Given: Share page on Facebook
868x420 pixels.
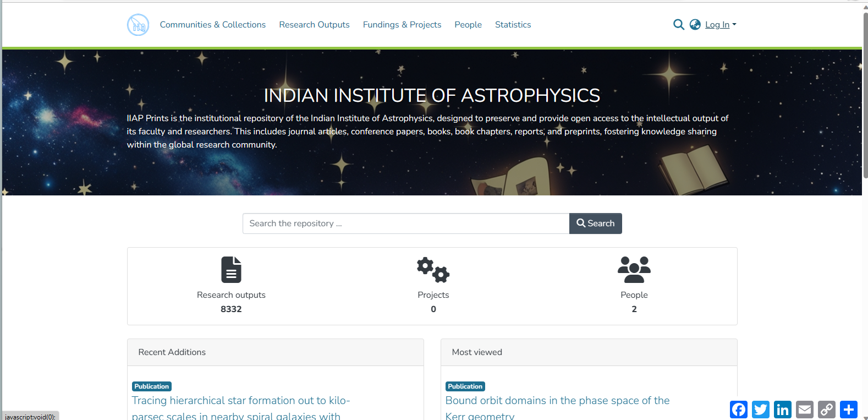Looking at the screenshot, I should (739, 410).
